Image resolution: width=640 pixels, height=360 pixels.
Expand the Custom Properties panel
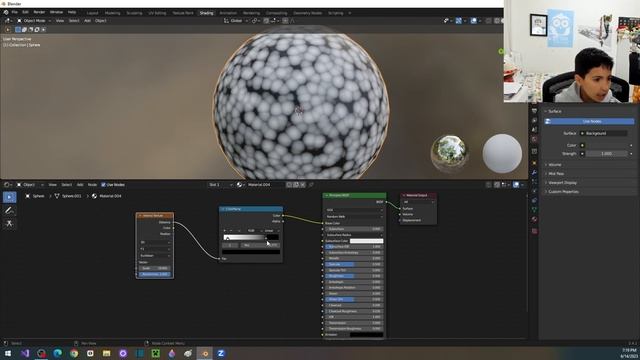tap(563, 192)
